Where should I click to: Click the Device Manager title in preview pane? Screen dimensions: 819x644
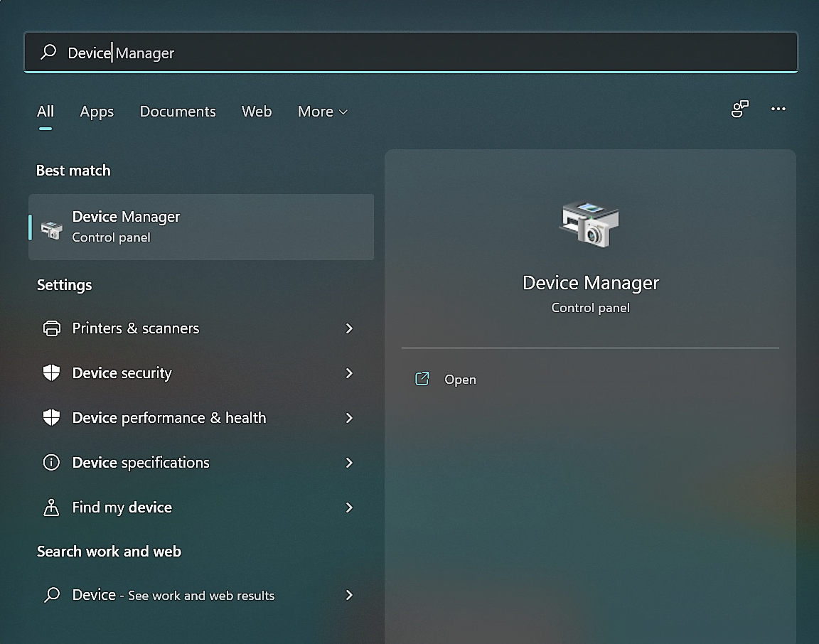591,283
